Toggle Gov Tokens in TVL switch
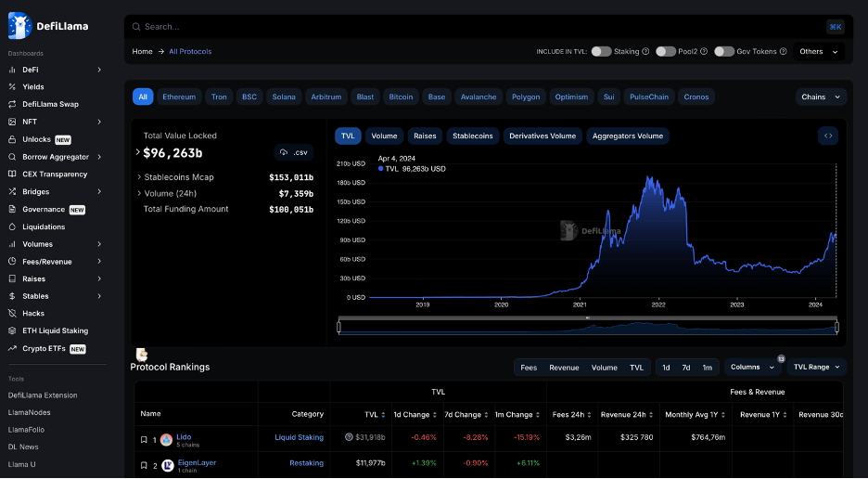Image resolution: width=868 pixels, height=479 pixels. point(724,52)
